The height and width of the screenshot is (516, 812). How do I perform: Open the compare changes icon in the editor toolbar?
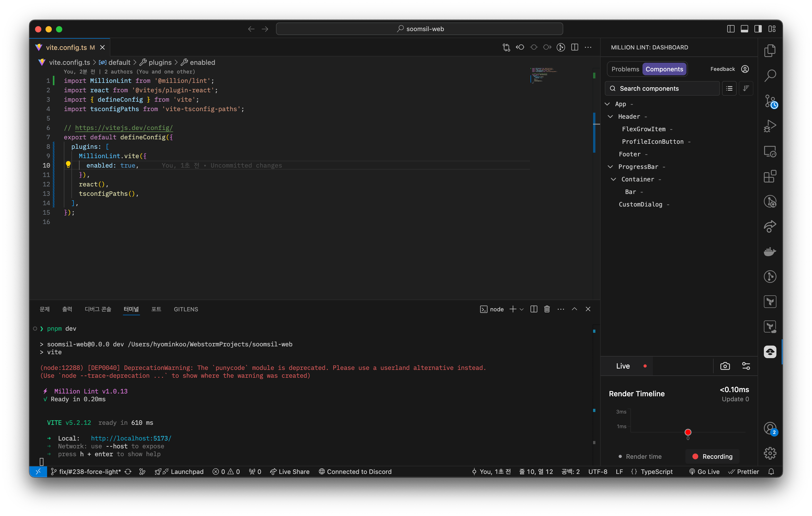coord(506,48)
